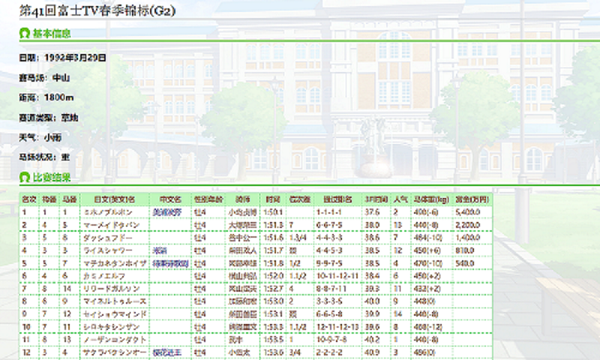
Task: Open the 美浦波旁 horse link
Action: (x=167, y=212)
